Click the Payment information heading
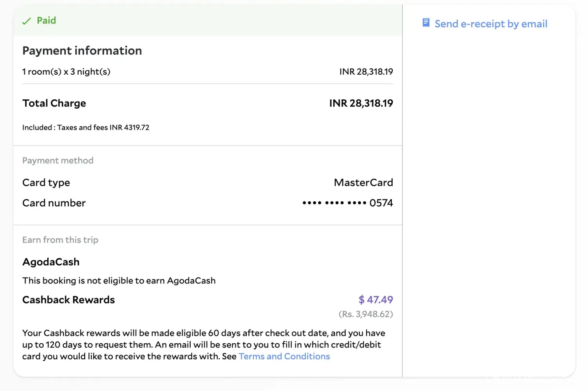The height and width of the screenshot is (391, 588). [x=82, y=51]
